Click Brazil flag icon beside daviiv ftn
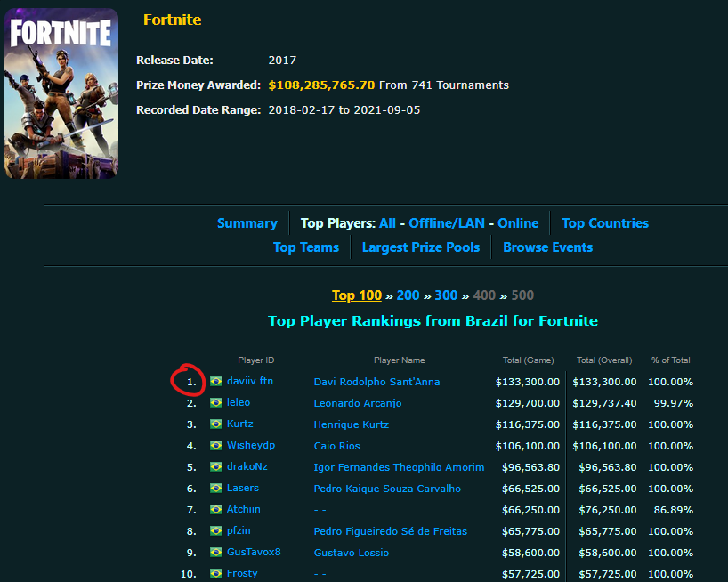 [216, 381]
